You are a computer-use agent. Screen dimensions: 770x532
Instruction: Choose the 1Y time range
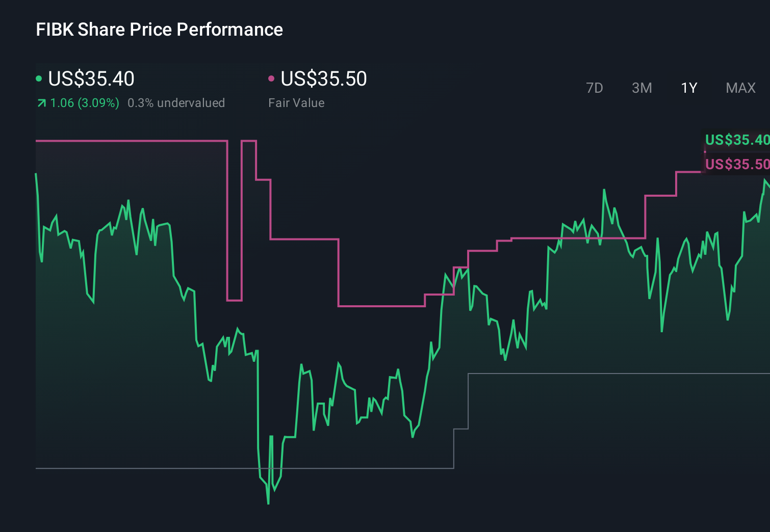click(x=689, y=88)
